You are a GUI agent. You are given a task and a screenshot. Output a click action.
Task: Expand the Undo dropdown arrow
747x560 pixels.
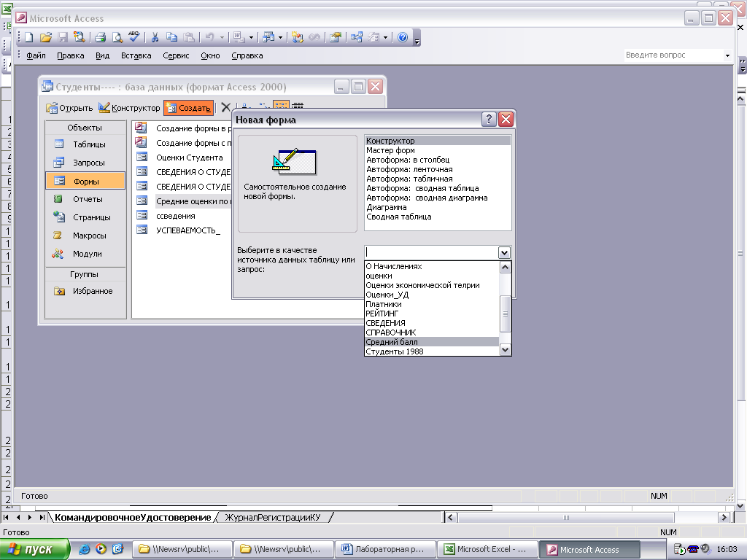click(x=222, y=38)
